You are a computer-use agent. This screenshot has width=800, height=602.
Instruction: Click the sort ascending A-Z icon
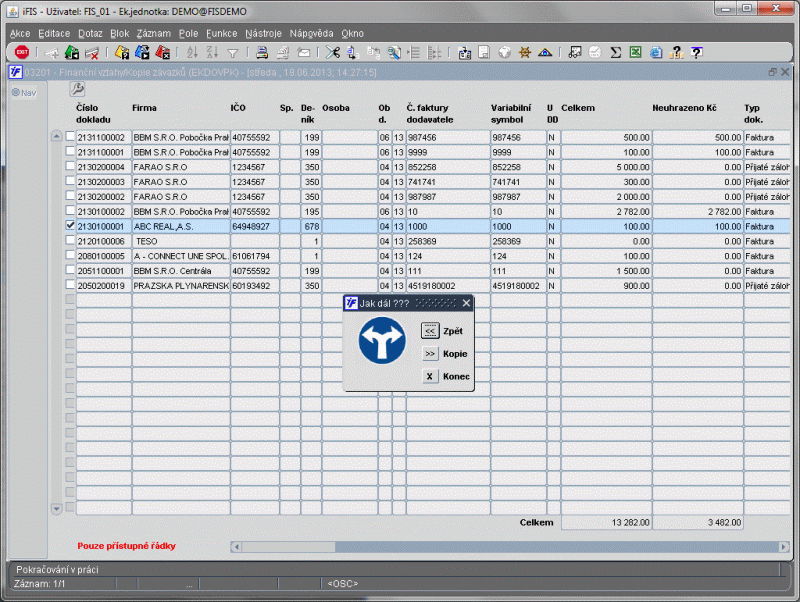(x=192, y=52)
